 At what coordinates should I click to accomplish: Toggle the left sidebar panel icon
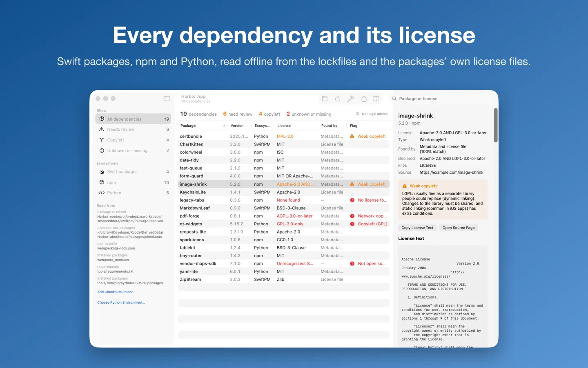[x=167, y=99]
